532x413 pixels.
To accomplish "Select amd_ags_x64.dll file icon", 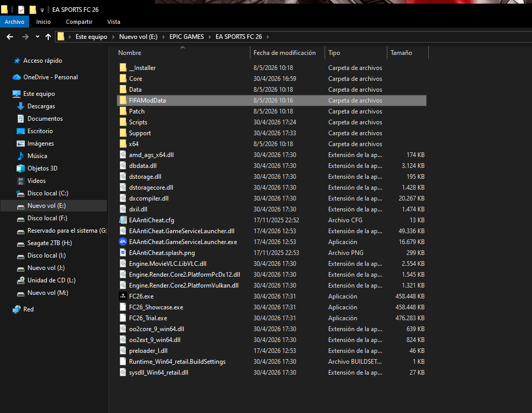I will (x=123, y=154).
